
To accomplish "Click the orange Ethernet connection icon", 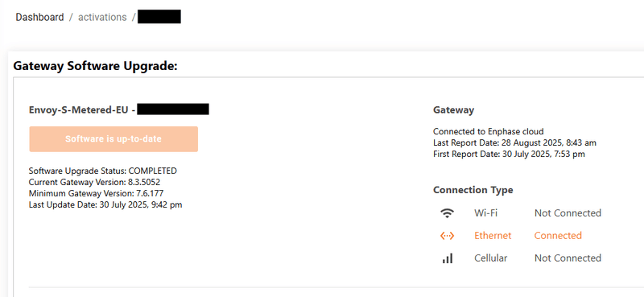I will [447, 236].
